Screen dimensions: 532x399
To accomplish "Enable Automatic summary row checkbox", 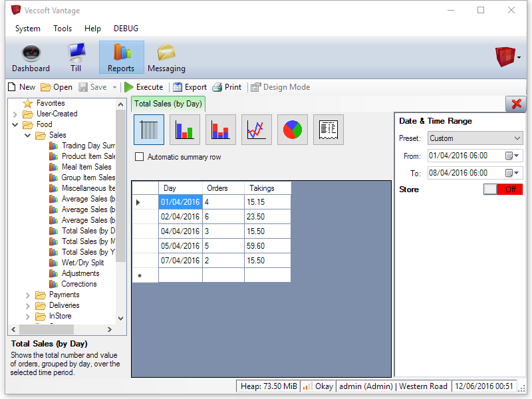I will [139, 157].
